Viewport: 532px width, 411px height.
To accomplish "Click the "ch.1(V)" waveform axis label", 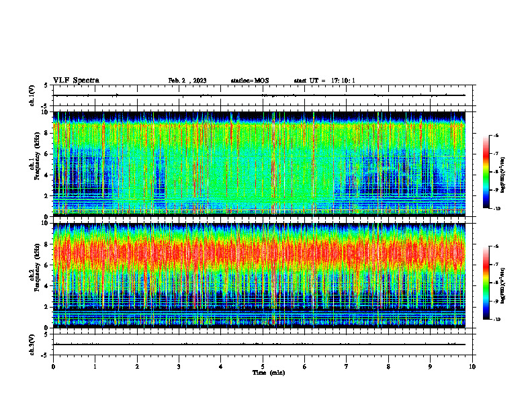I will pyautogui.click(x=32, y=95).
